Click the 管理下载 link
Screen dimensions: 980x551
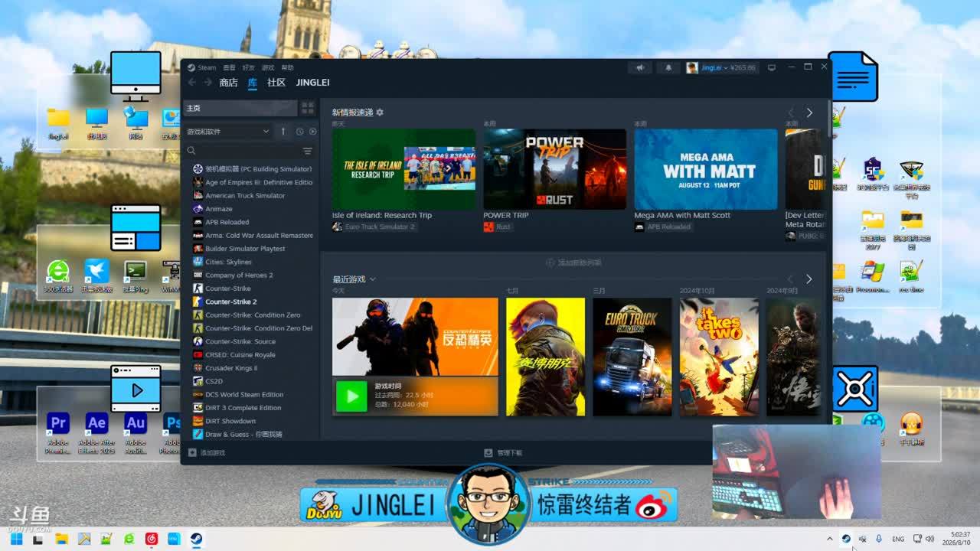[x=503, y=452]
